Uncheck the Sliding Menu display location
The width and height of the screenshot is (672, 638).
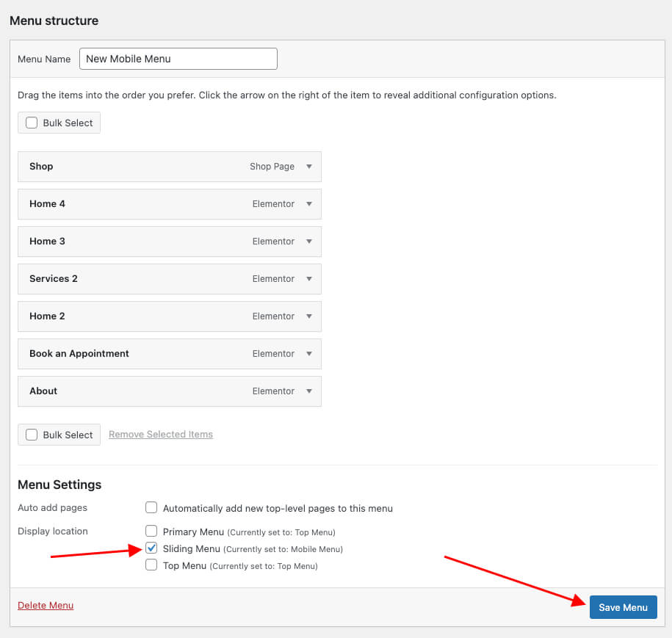point(151,548)
